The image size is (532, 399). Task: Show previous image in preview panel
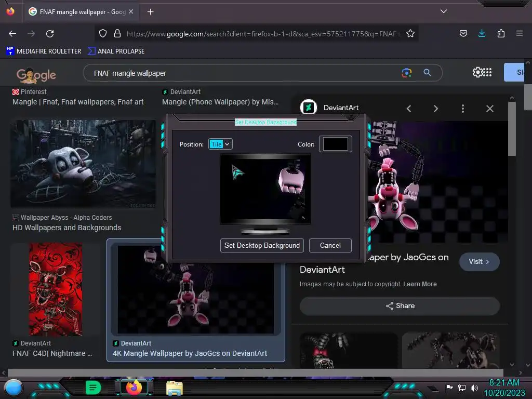409,109
